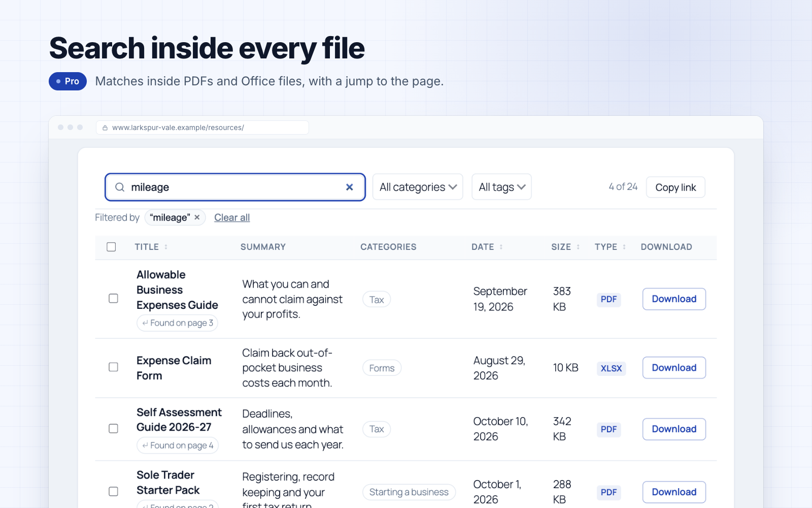Click the Categories column header

(388, 247)
